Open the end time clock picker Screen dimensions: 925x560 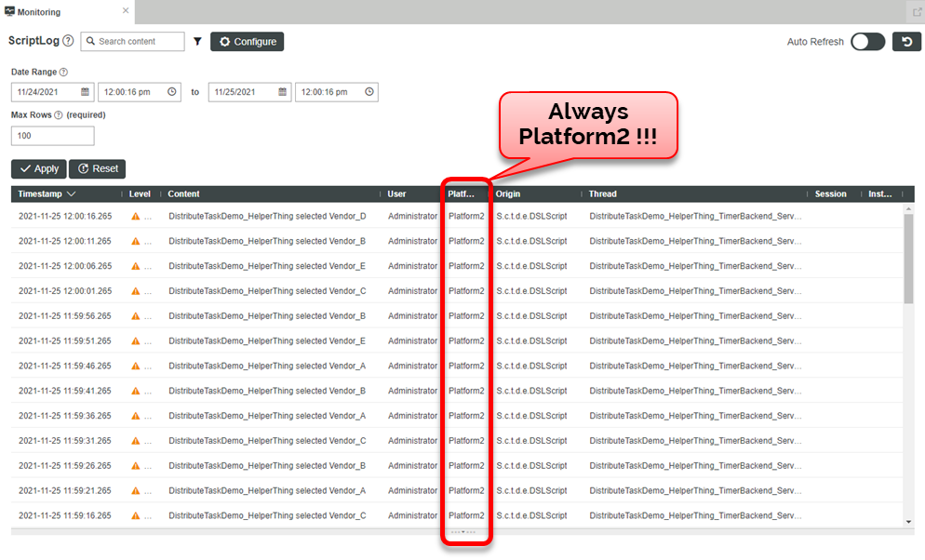click(369, 92)
